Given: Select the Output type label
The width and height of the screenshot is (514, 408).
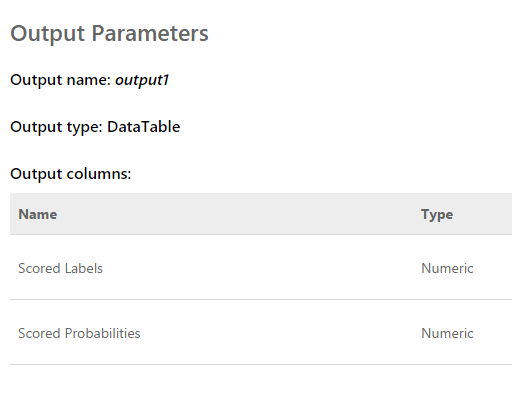Looking at the screenshot, I should [x=56, y=127].
